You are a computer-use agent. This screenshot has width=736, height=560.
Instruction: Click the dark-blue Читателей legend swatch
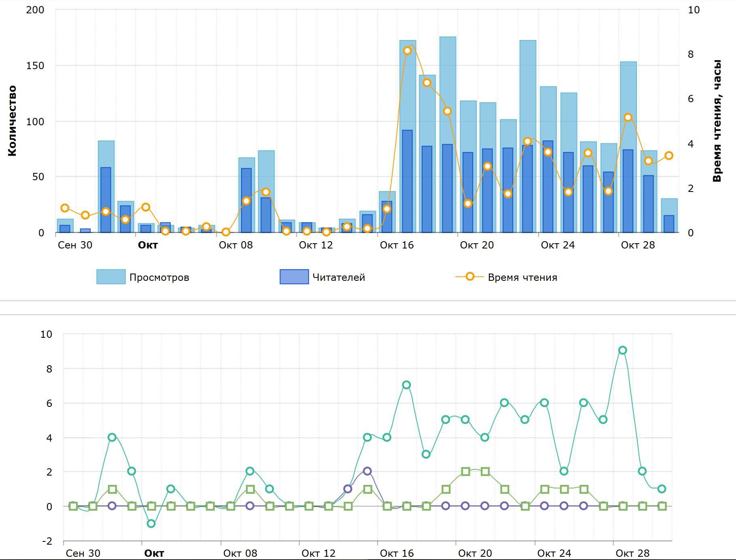click(x=294, y=277)
